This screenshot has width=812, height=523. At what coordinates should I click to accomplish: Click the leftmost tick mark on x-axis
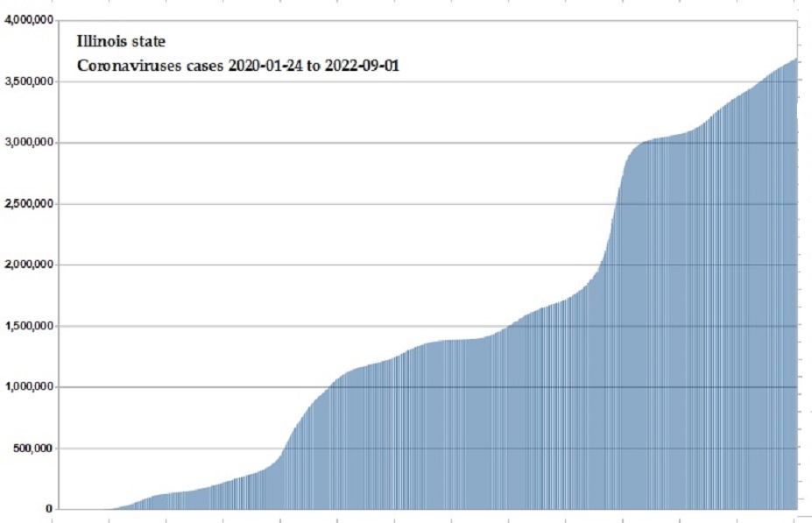53,517
